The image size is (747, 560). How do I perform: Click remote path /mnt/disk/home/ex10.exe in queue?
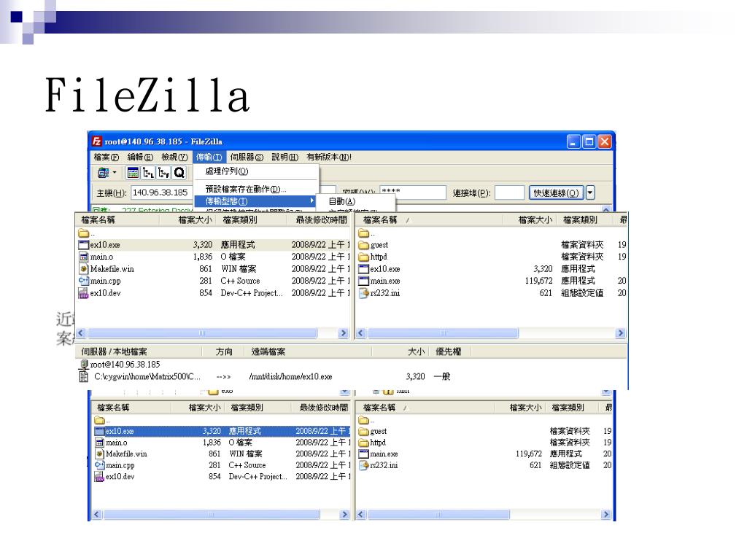tap(290, 377)
